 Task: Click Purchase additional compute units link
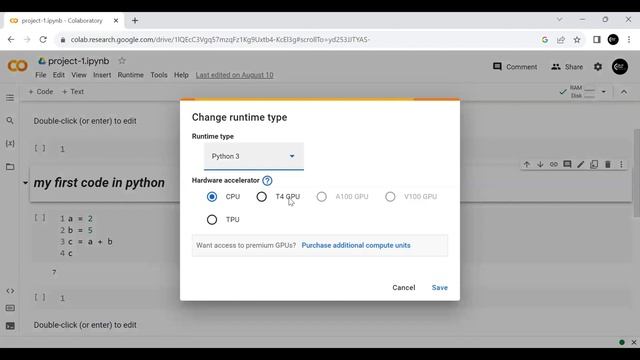coord(356,245)
